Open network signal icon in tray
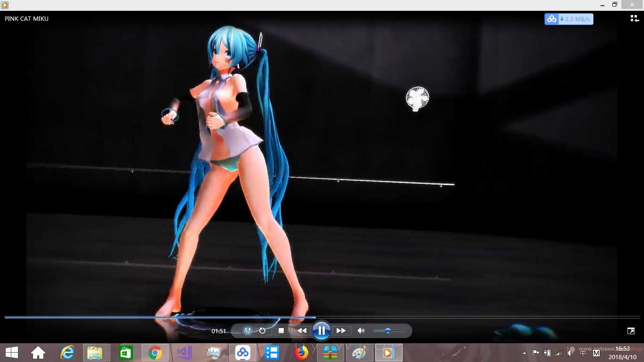 [559, 353]
